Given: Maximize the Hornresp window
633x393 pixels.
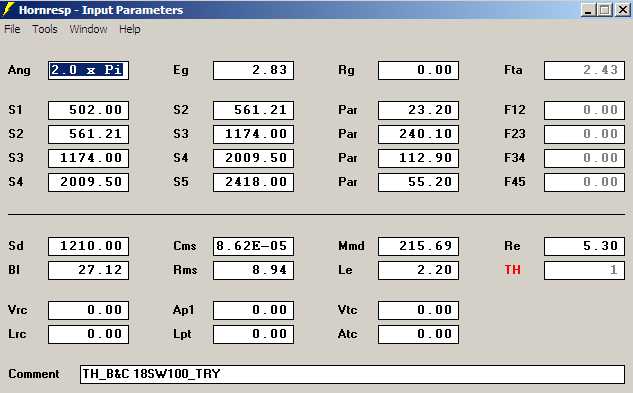Looking at the screenshot, I should point(604,10).
